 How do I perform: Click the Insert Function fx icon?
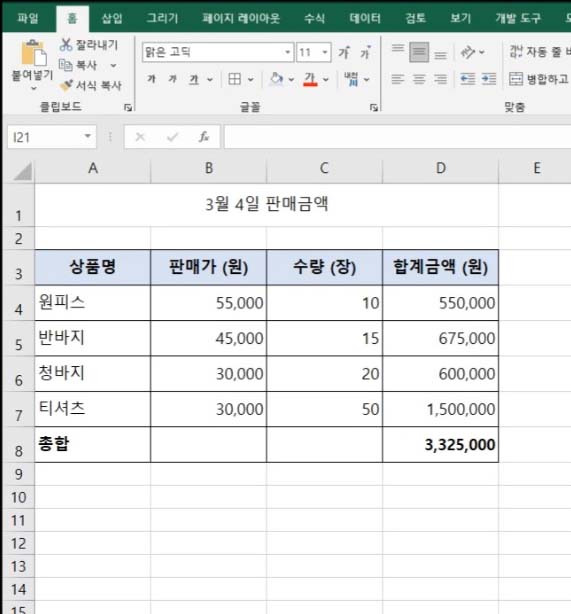point(204,137)
